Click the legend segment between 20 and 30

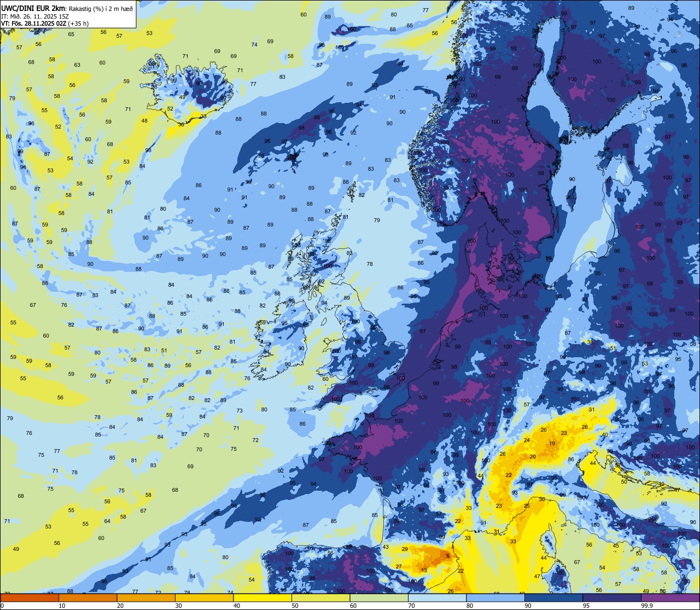pyautogui.click(x=145, y=597)
